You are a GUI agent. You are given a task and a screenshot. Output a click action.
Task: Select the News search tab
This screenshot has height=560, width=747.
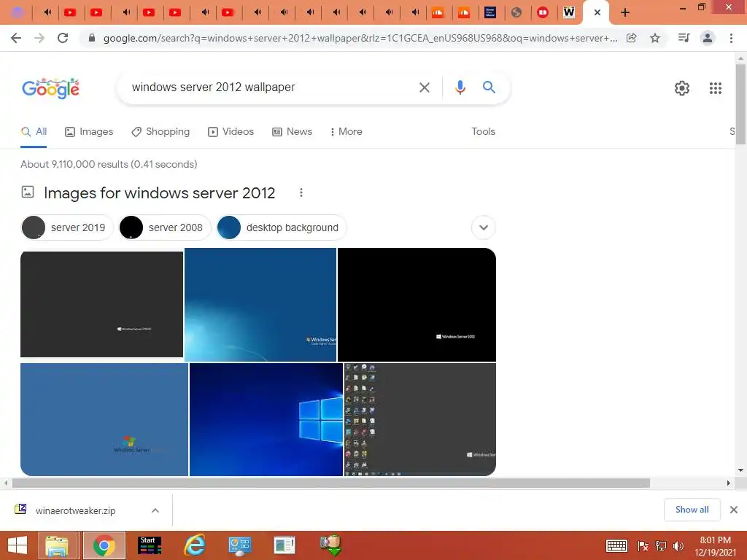click(x=292, y=132)
